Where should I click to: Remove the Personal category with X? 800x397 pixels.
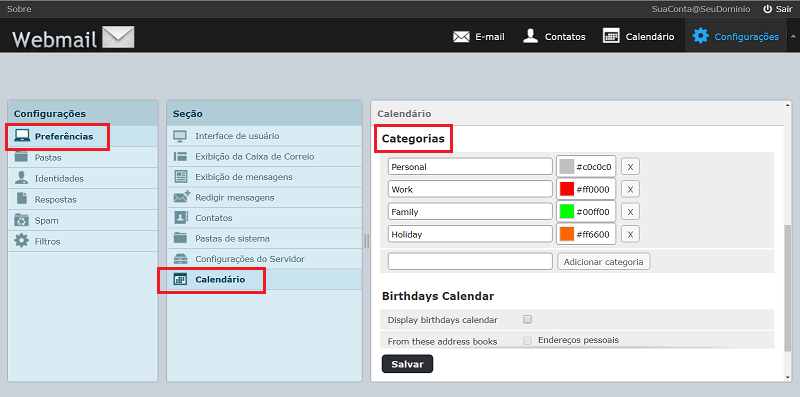coord(630,166)
